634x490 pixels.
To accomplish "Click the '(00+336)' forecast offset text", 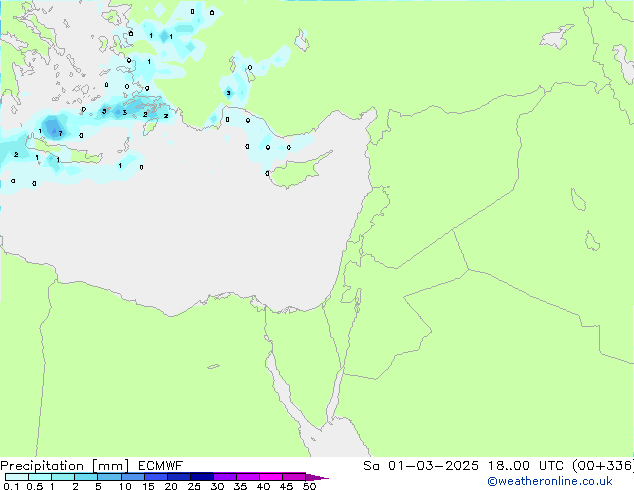I will (603, 466).
